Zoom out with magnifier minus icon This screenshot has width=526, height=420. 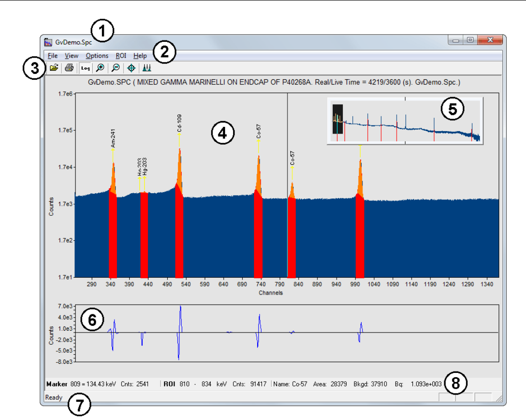click(x=115, y=68)
